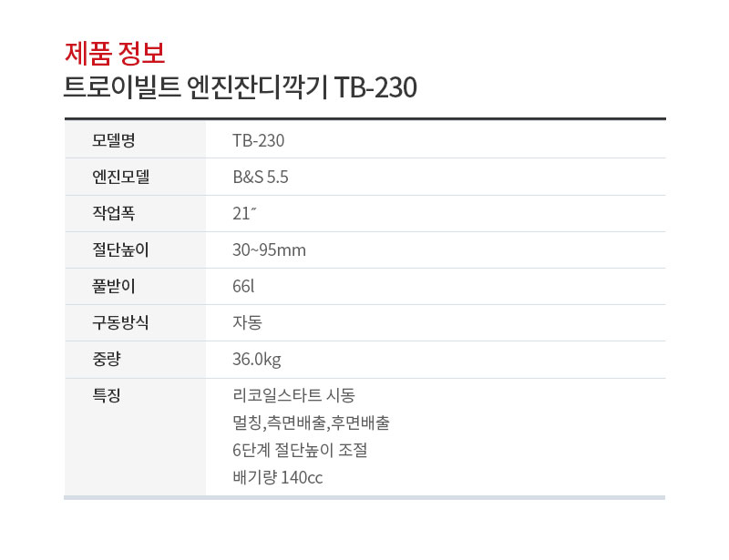Click the red 제품 정보 heading
The width and height of the screenshot is (729, 560).
pyautogui.click(x=115, y=53)
